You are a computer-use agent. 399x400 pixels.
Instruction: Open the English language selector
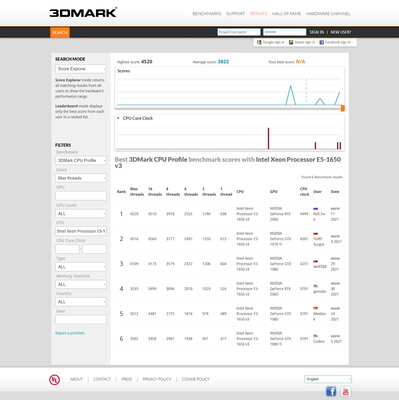coord(328,379)
